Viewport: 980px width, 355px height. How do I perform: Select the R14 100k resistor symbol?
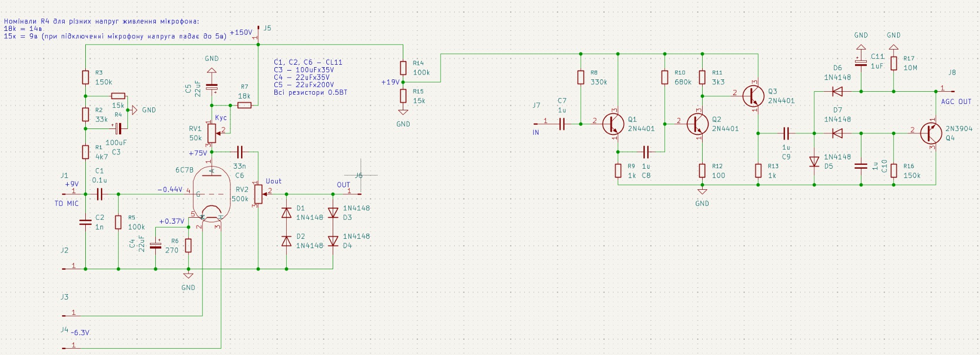pyautogui.click(x=403, y=68)
